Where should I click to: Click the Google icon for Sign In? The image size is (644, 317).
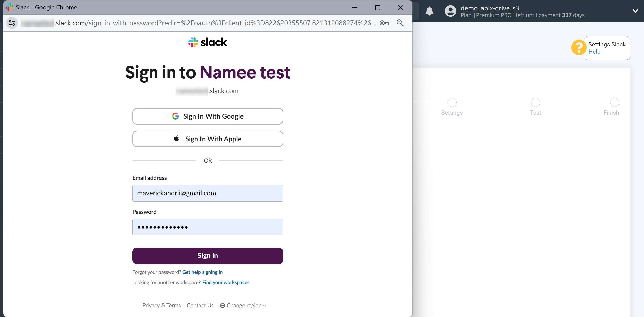coord(176,116)
